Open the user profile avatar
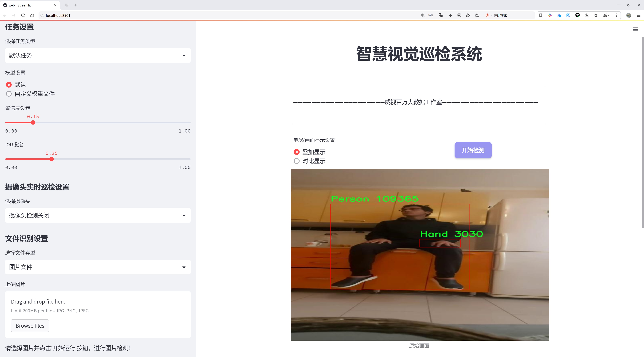644x357 pixels. pyautogui.click(x=628, y=15)
